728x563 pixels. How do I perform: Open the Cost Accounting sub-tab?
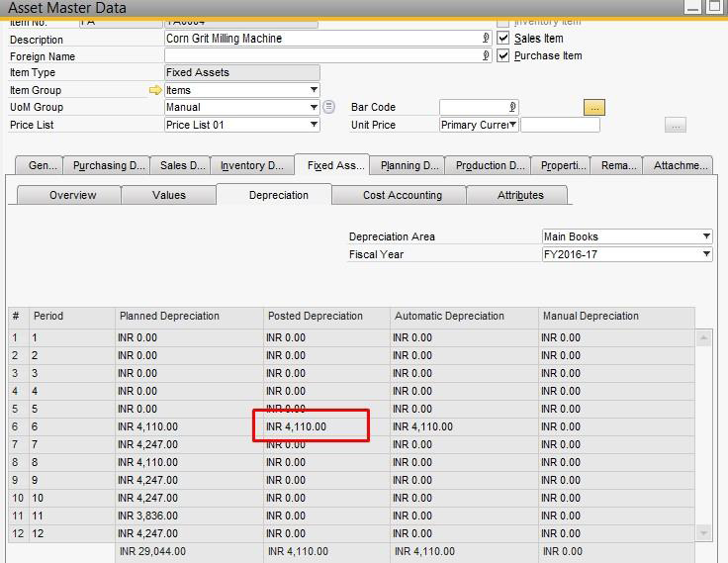click(x=402, y=195)
